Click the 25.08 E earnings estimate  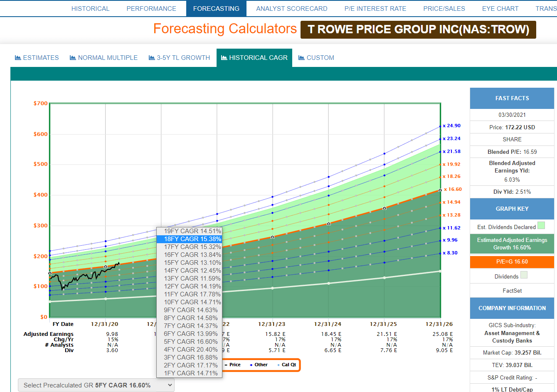(x=443, y=334)
